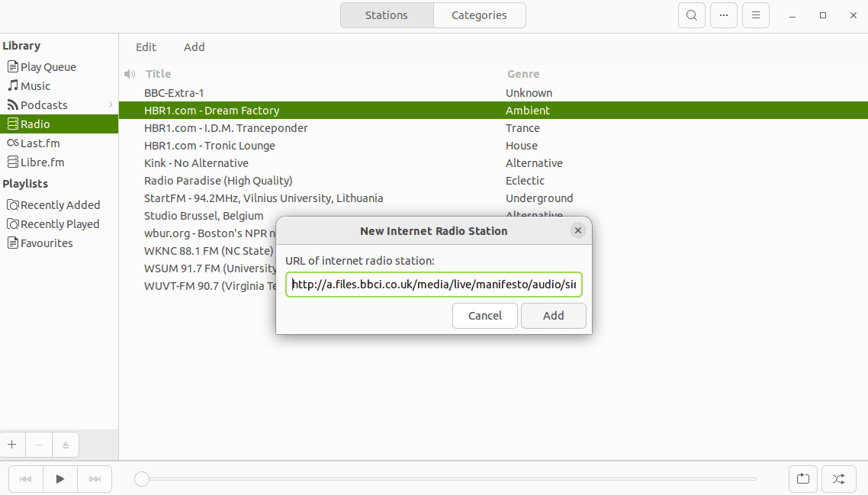Viewport: 868px width, 495px height.
Task: Add the new radio station URL
Action: [553, 315]
